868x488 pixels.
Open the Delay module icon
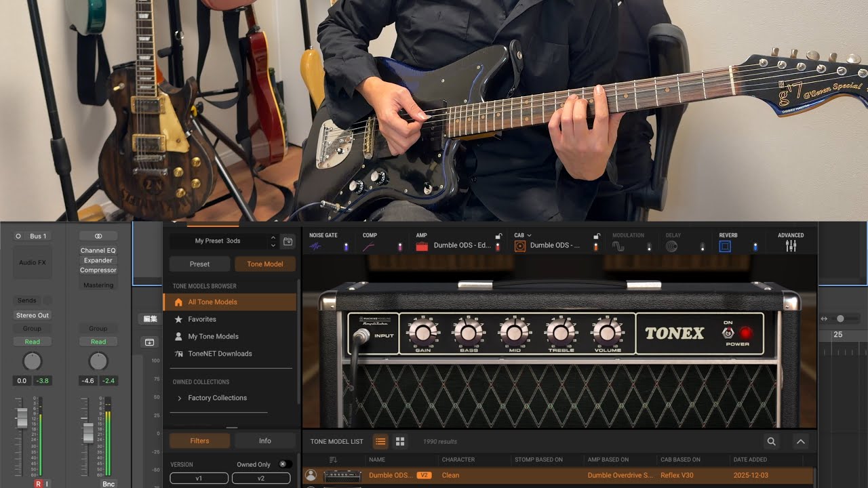tap(671, 247)
